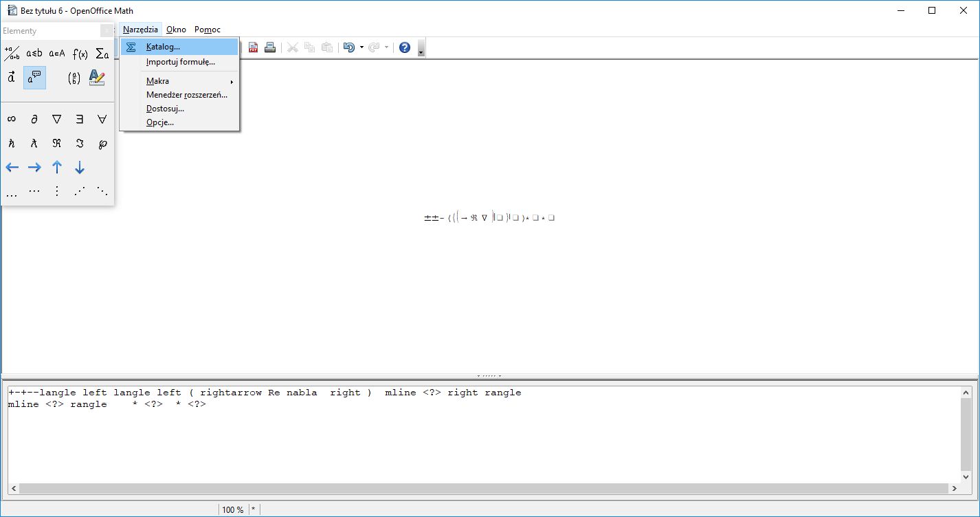Expand the Redo history dropdown arrow
The image size is (980, 517).
[386, 47]
